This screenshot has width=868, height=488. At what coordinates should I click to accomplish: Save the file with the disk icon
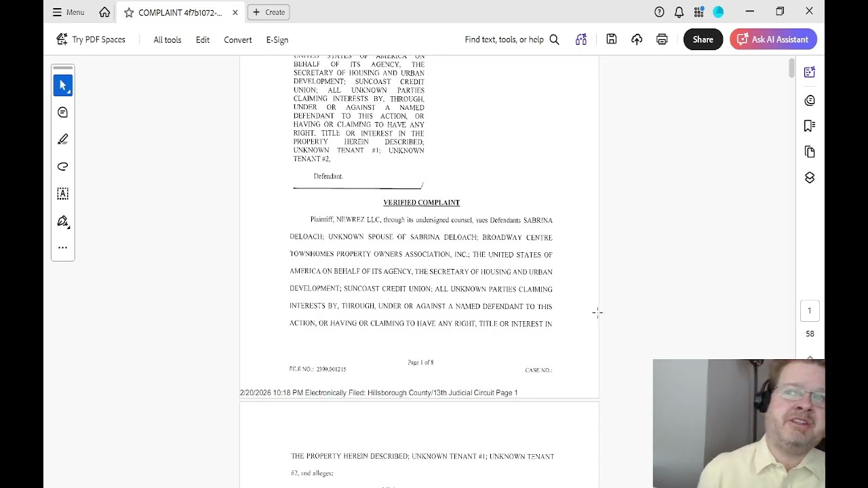(612, 39)
